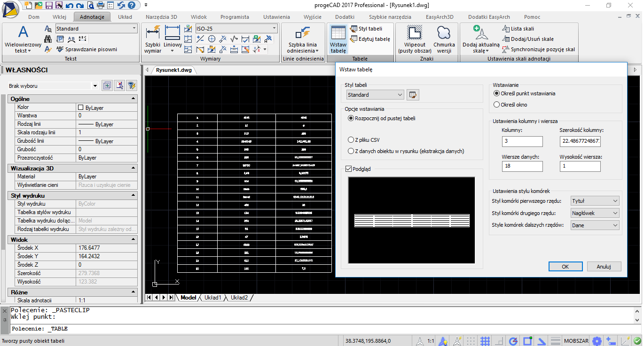The width and height of the screenshot is (644, 346).
Task: Select Z pliku CSV option
Action: coord(351,140)
